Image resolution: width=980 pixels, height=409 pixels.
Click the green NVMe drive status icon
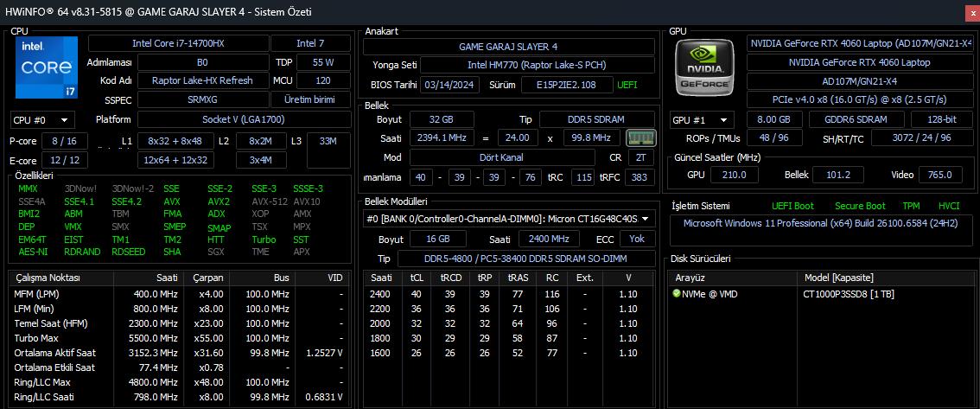coord(677,293)
